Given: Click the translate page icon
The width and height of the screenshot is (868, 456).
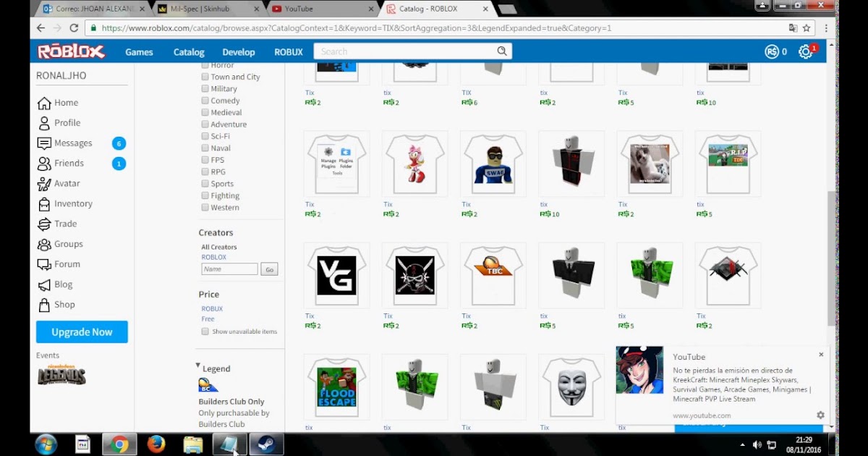Looking at the screenshot, I should click(793, 28).
